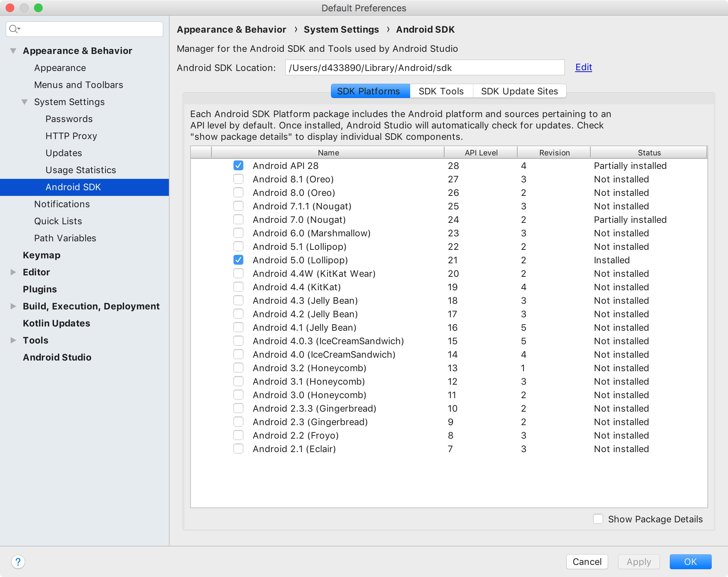Image resolution: width=728 pixels, height=577 pixels.
Task: Uncheck the Android API 28 platform
Action: 238,165
